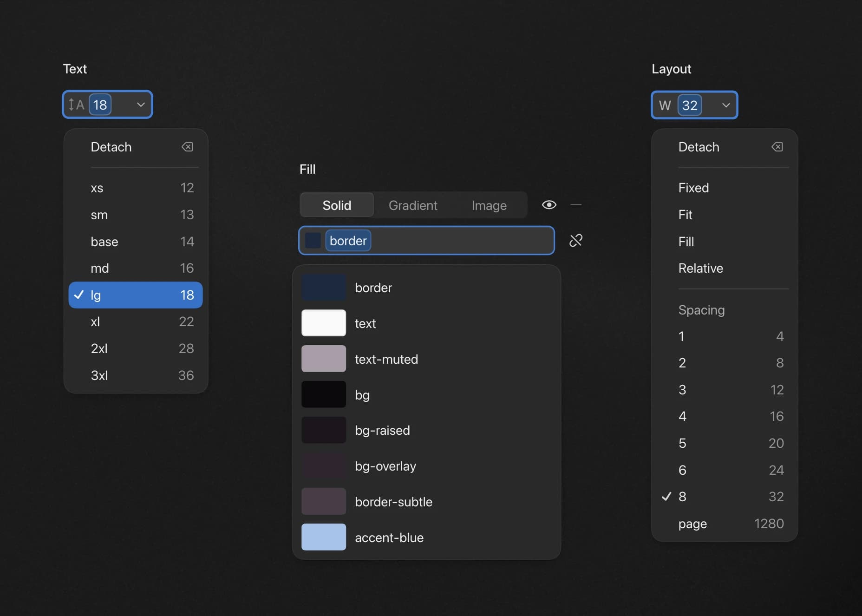The image size is (862, 616).
Task: Click the 32 value chip in Layout field
Action: click(690, 105)
